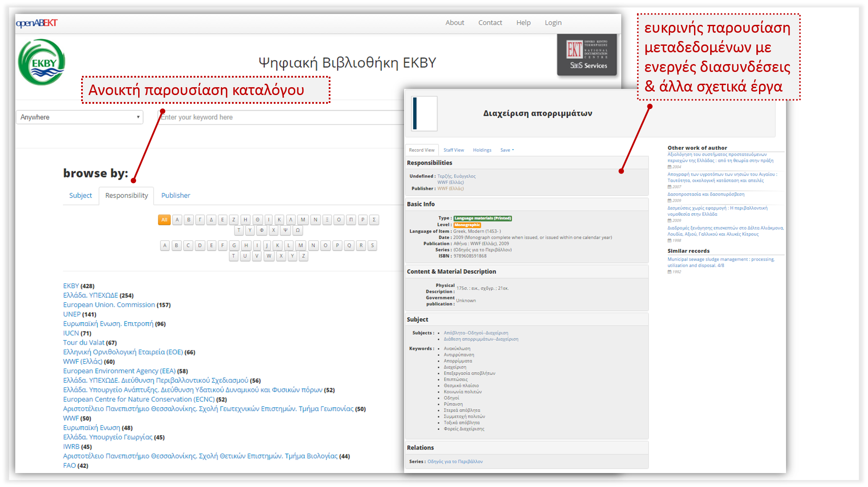Screen dimensions: 868x487
Task: Open Απογραφή των υγροτόπων work link
Action: pos(722,177)
